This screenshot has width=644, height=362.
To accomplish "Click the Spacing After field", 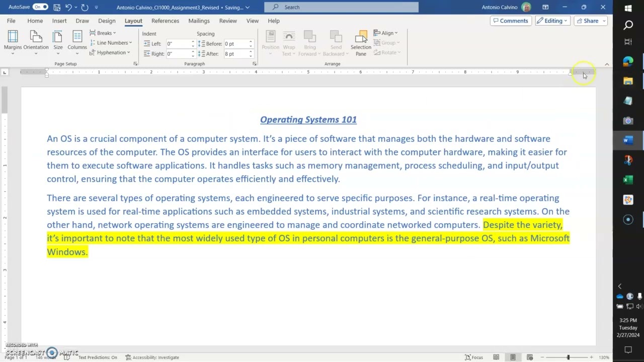I will 235,54.
